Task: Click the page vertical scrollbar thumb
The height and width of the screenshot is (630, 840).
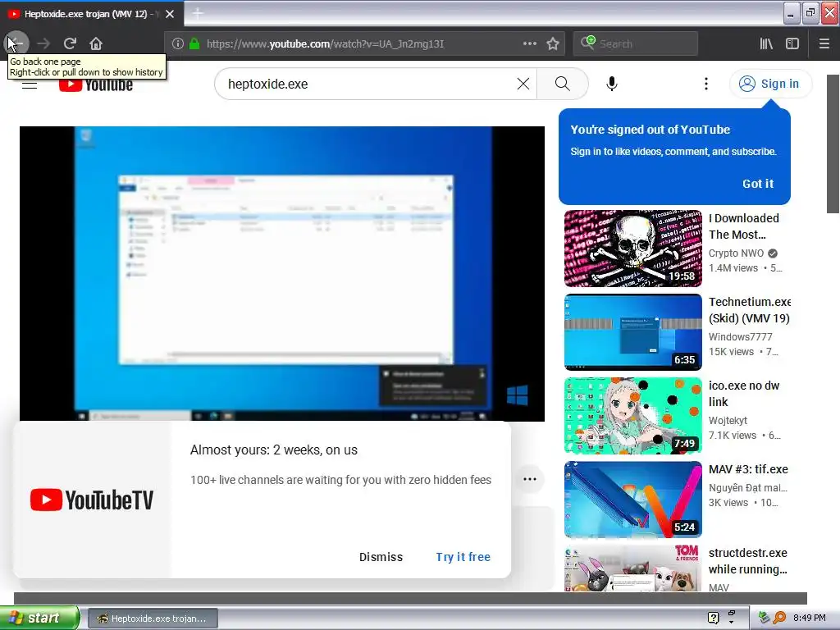Action: 833,144
